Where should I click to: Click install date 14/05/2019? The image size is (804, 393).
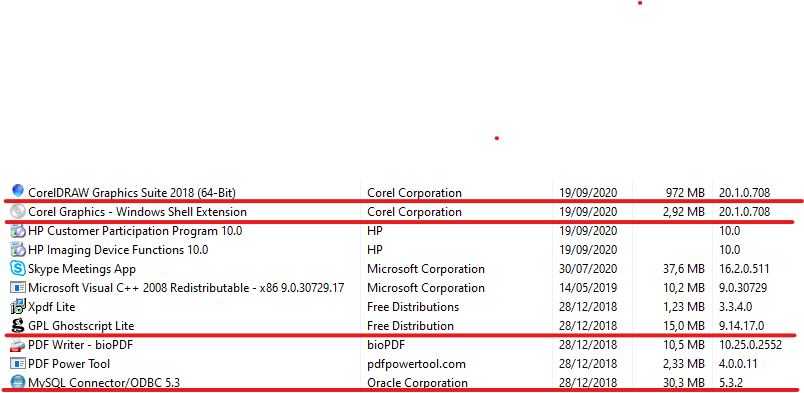tap(588, 288)
